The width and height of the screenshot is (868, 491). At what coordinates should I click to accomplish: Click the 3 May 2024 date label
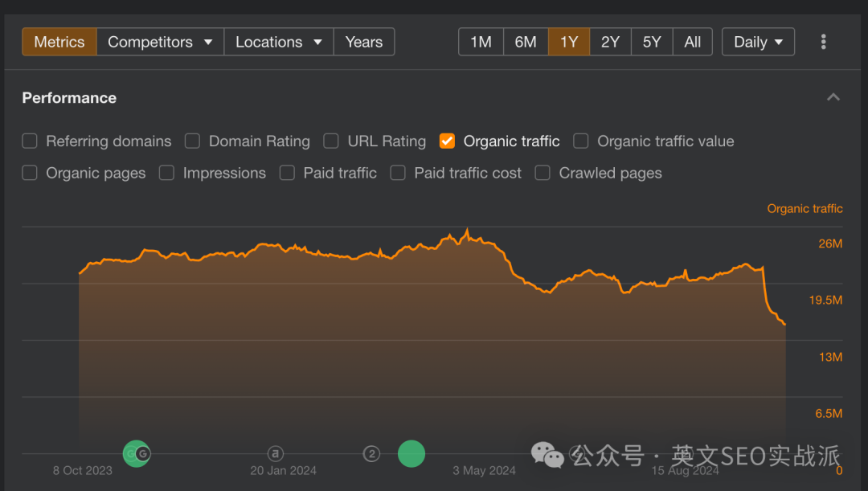(x=485, y=471)
